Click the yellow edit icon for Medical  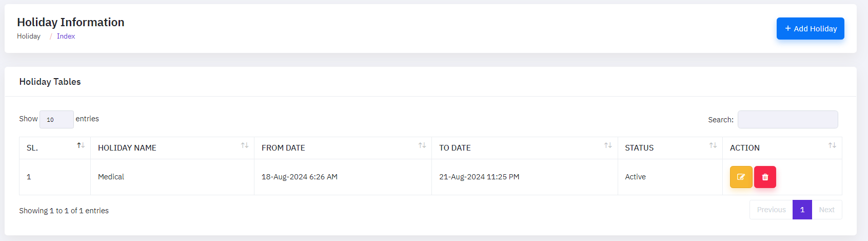pos(741,177)
